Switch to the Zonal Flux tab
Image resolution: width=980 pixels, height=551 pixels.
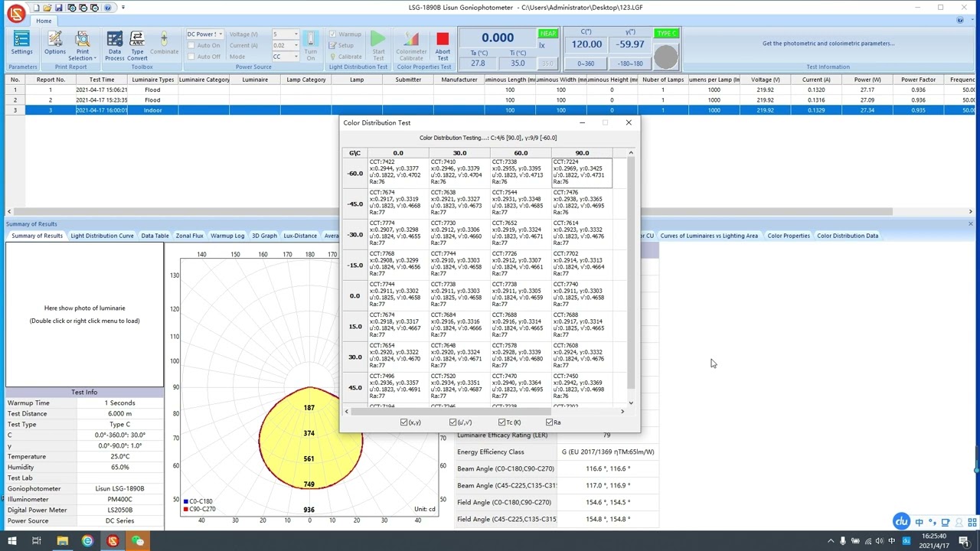(x=190, y=236)
